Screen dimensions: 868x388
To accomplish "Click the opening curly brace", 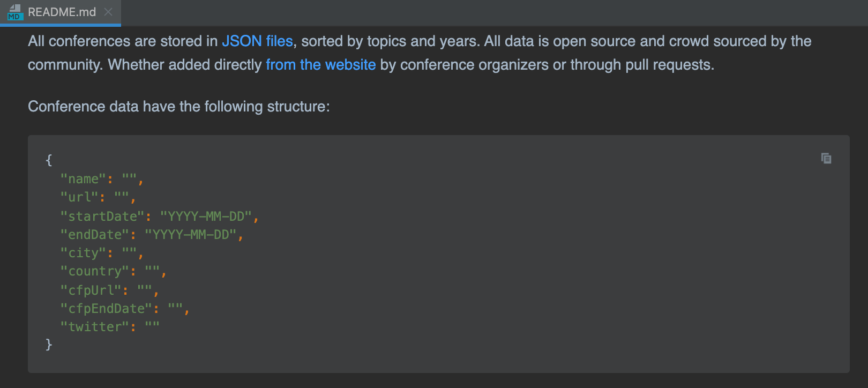I will (x=49, y=160).
